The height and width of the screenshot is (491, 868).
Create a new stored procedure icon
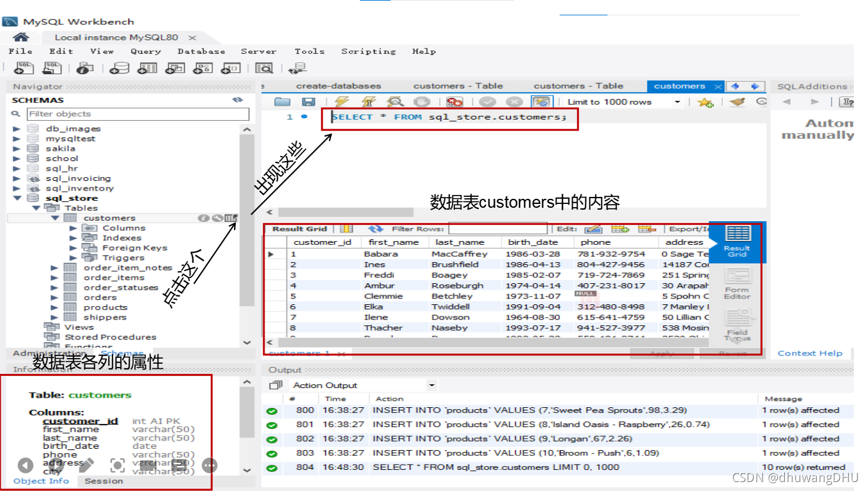(203, 68)
